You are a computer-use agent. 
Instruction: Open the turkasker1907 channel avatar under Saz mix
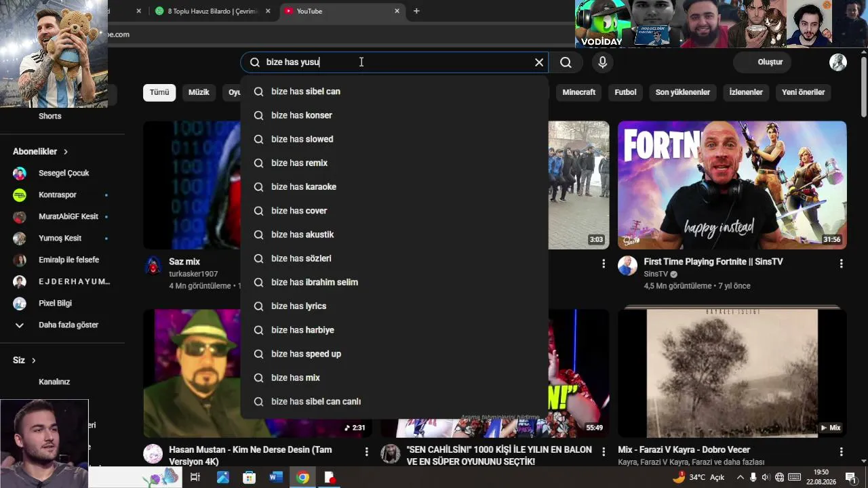[x=154, y=266]
